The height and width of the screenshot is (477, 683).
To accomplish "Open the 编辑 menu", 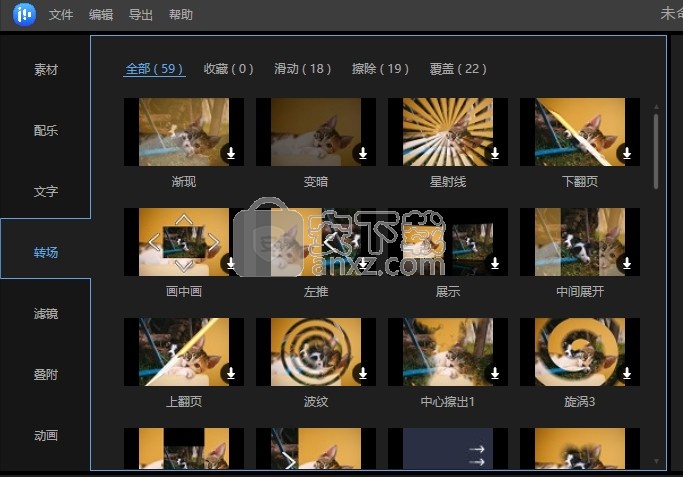I will click(101, 15).
